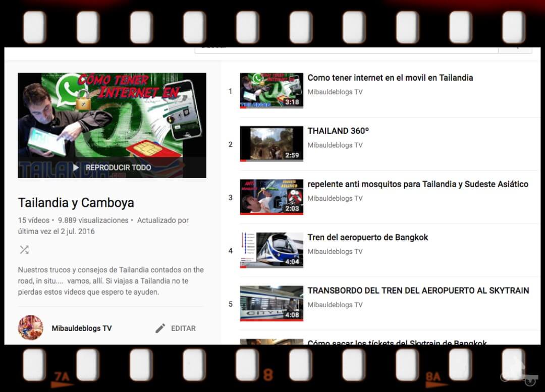Click Mibauldeblogs TV under Como tener internet
The height and width of the screenshot is (392, 545).
click(x=335, y=92)
